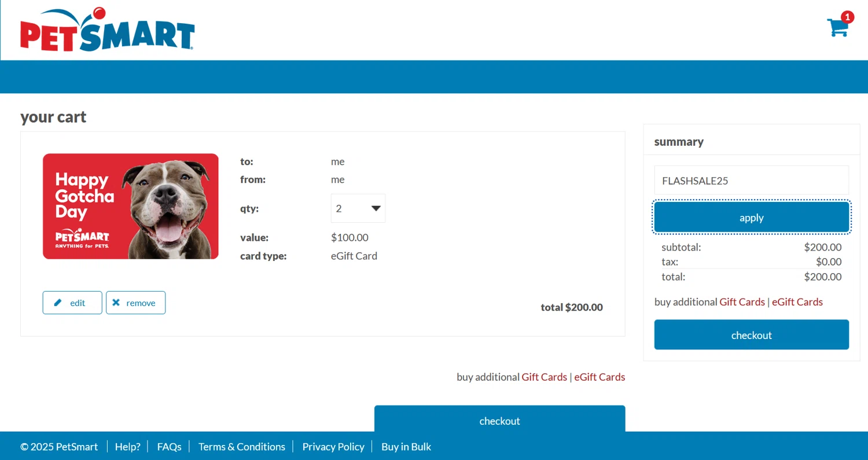Remove the eGift card from cart
Image resolution: width=868 pixels, height=460 pixels.
click(135, 303)
